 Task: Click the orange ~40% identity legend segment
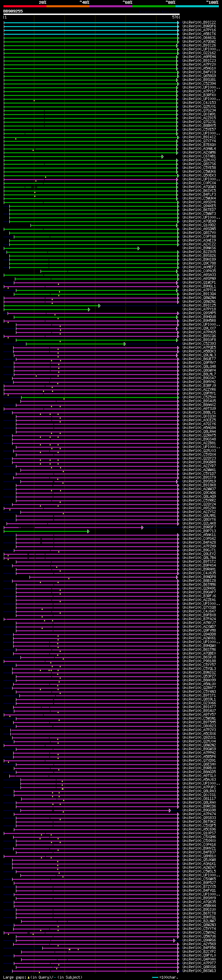[68, 6]
